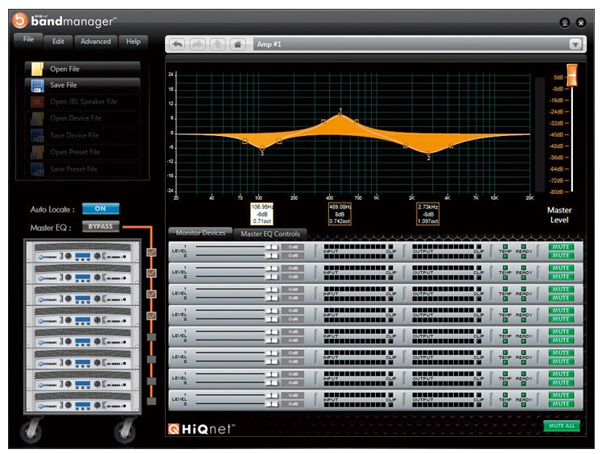Click the MUTE ALL button

click(561, 426)
